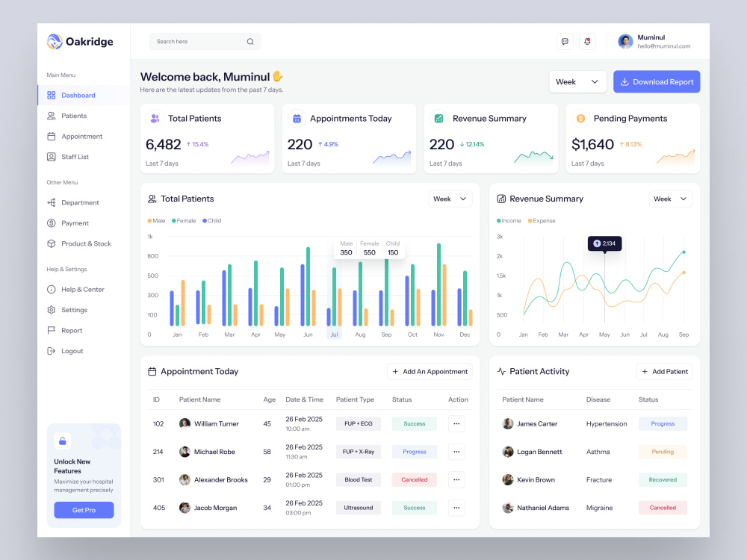Screen dimensions: 747x560
Task: Click the Search here input field
Action: 205,41
